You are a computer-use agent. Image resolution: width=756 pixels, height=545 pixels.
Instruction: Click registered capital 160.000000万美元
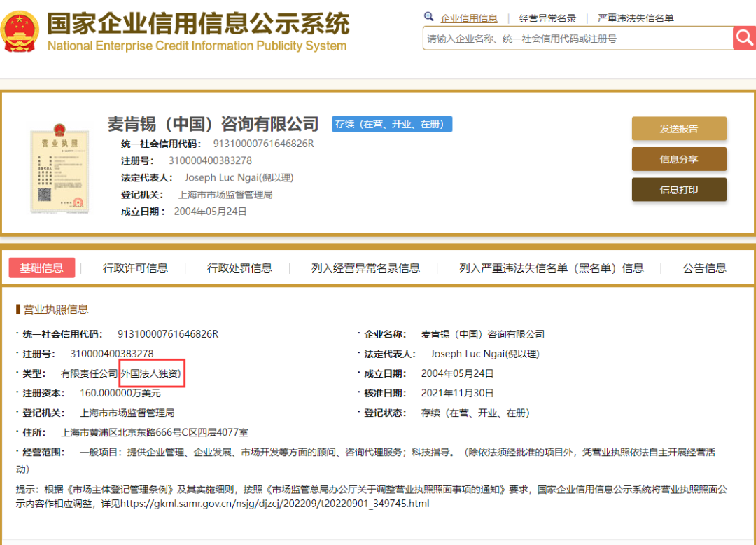pos(120,393)
